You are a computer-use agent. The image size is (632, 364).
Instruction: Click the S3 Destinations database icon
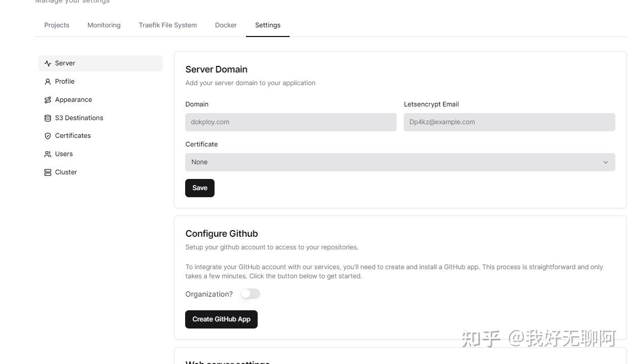click(x=47, y=118)
